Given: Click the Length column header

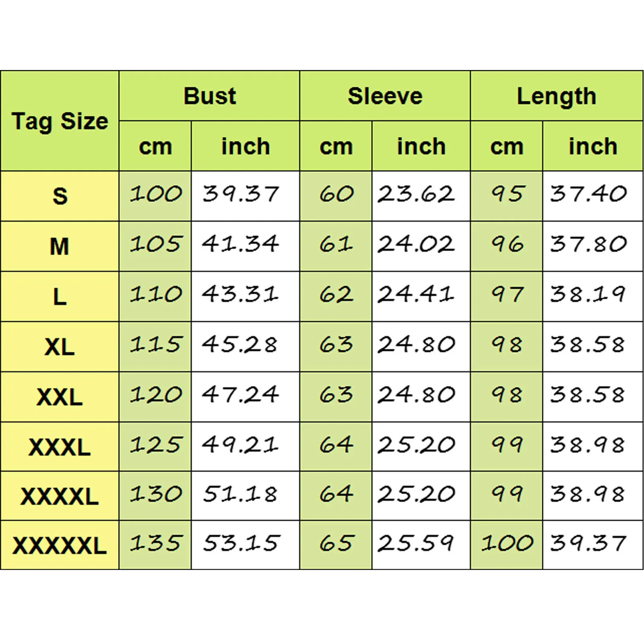Looking at the screenshot, I should tap(556, 96).
